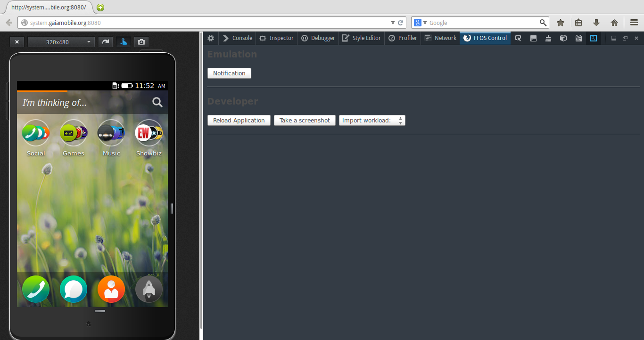Rotate the simulated device screen
Screen dimensions: 644x340
(105, 41)
